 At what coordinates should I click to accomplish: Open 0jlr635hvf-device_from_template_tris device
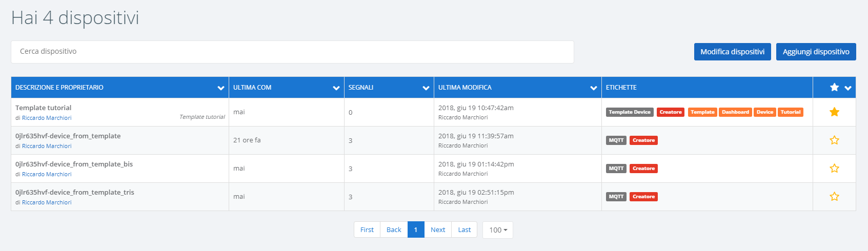tap(75, 192)
